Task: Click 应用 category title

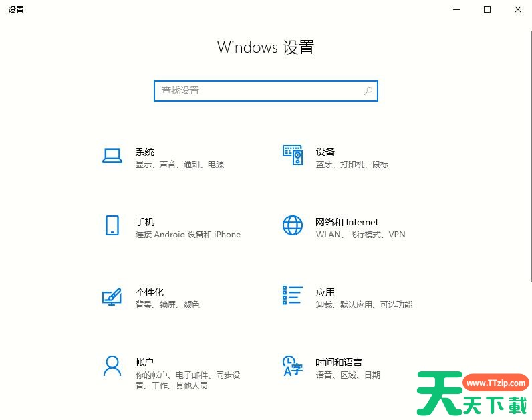Action: coord(325,292)
